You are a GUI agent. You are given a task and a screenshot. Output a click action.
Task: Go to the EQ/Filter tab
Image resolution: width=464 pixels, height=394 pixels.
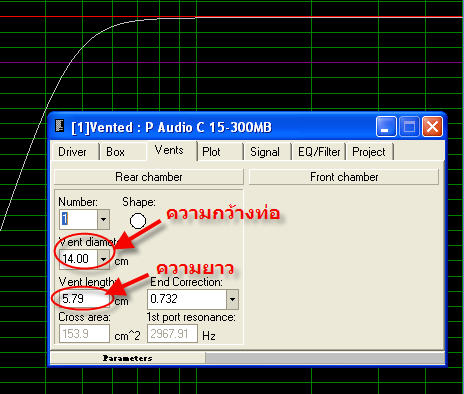(x=319, y=152)
